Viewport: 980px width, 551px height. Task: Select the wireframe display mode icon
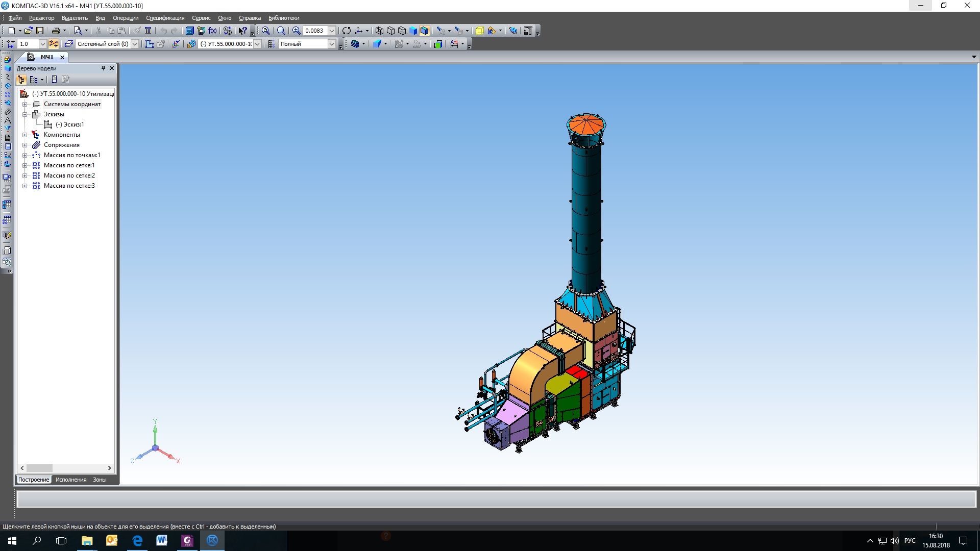(x=379, y=31)
